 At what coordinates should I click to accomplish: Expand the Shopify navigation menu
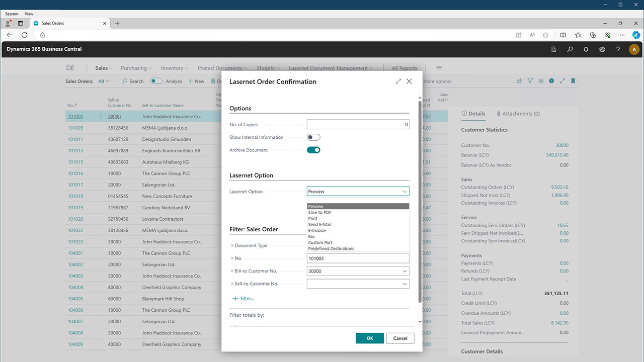(x=269, y=68)
